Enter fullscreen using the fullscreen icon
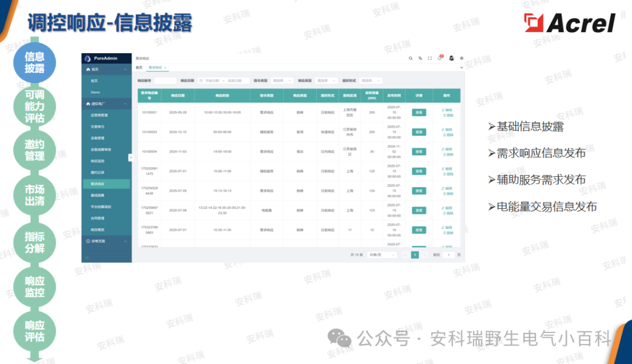This screenshot has height=364, width=632. pyautogui.click(x=430, y=58)
